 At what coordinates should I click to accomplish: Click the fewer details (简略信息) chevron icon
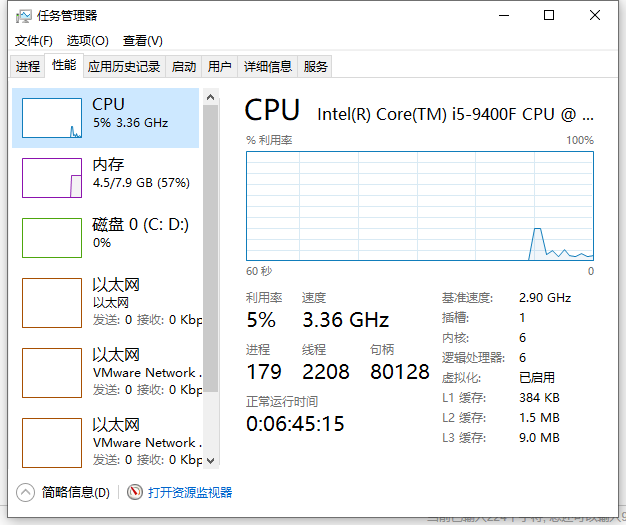(26, 492)
